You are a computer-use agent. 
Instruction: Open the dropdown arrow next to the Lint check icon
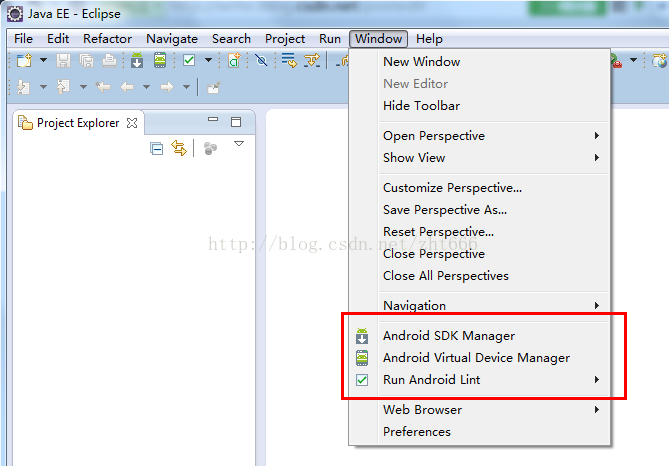(x=209, y=60)
